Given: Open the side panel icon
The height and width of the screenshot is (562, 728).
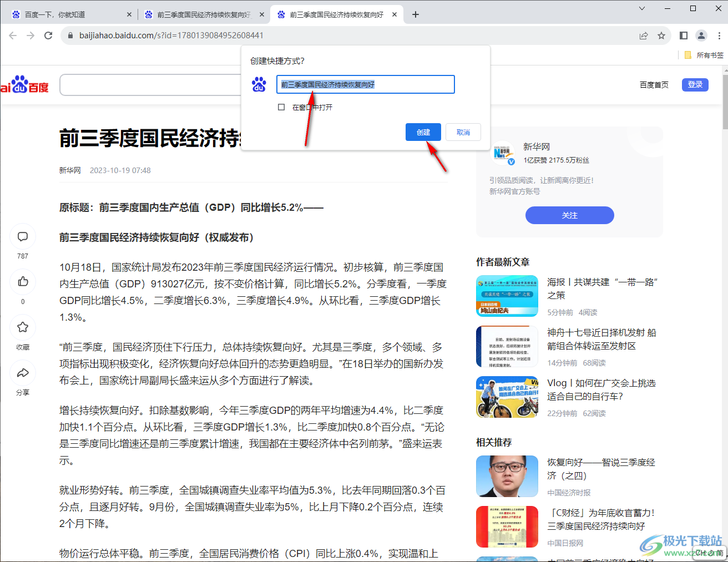Looking at the screenshot, I should [684, 36].
